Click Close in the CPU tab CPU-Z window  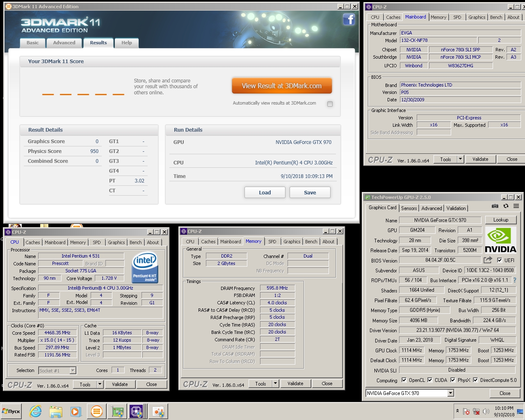click(x=151, y=384)
